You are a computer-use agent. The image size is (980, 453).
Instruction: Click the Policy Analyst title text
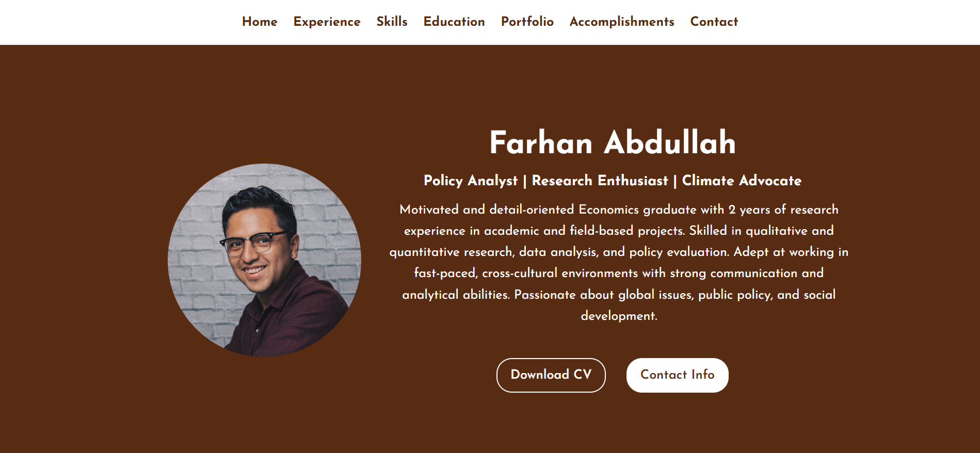coord(470,181)
